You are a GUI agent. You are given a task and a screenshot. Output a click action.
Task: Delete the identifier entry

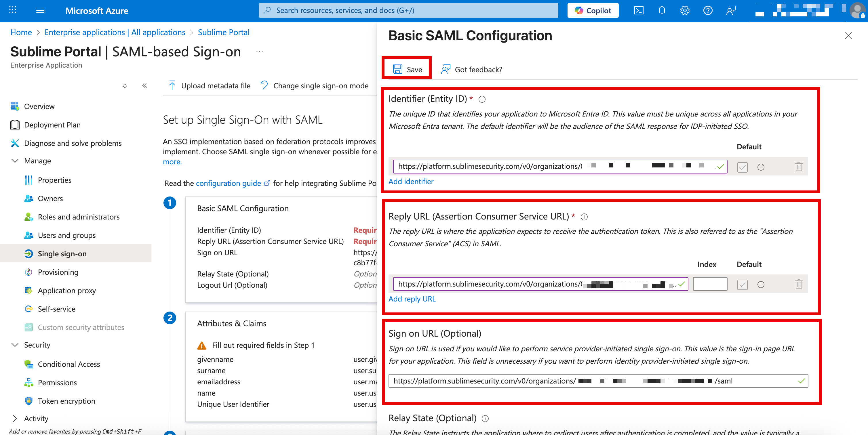tap(799, 167)
